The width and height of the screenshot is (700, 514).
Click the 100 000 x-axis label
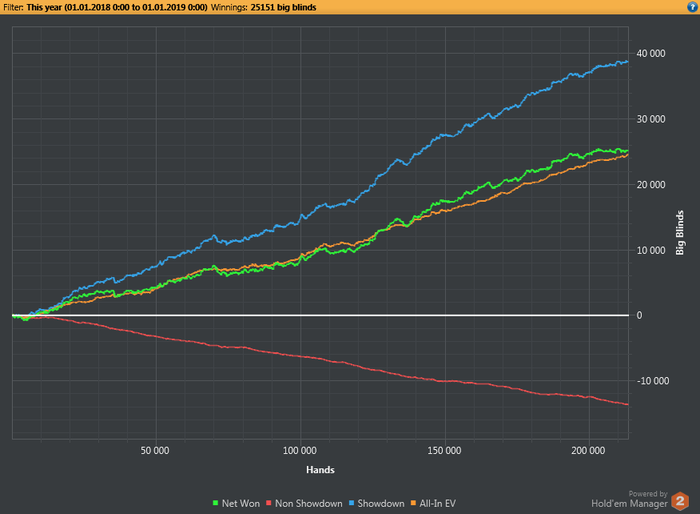coord(300,451)
